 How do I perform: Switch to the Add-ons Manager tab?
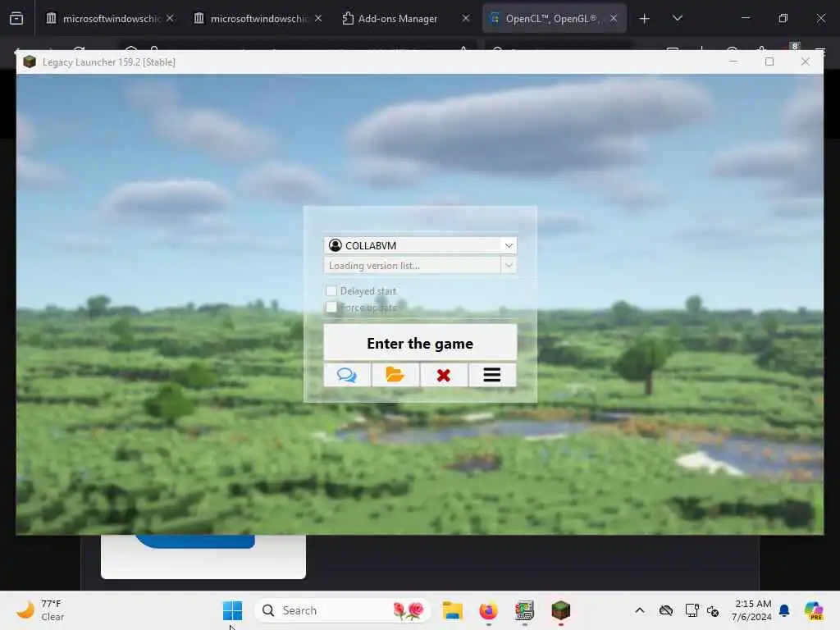[405, 18]
